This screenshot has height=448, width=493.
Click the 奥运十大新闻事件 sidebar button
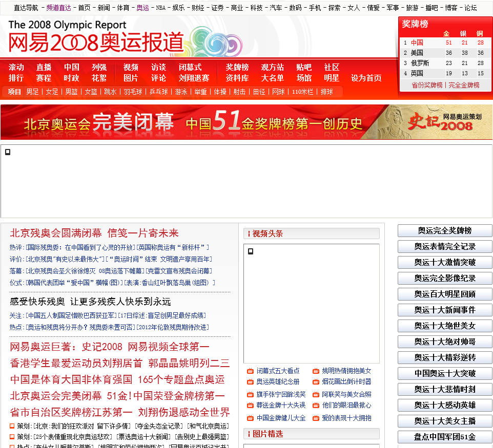(445, 310)
